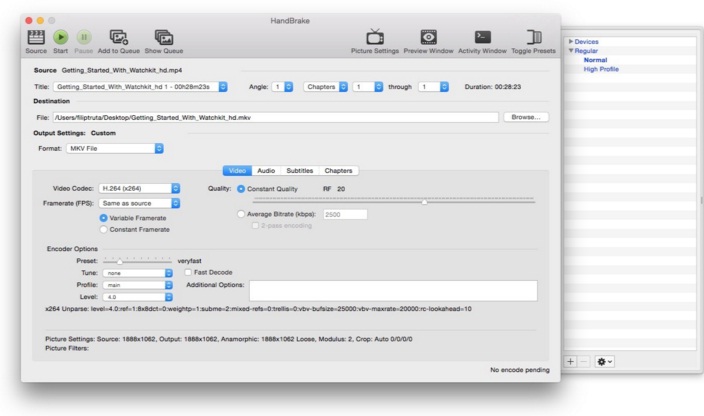Click the No encode pending status
Image resolution: width=704 pixels, height=416 pixels.
(x=520, y=370)
